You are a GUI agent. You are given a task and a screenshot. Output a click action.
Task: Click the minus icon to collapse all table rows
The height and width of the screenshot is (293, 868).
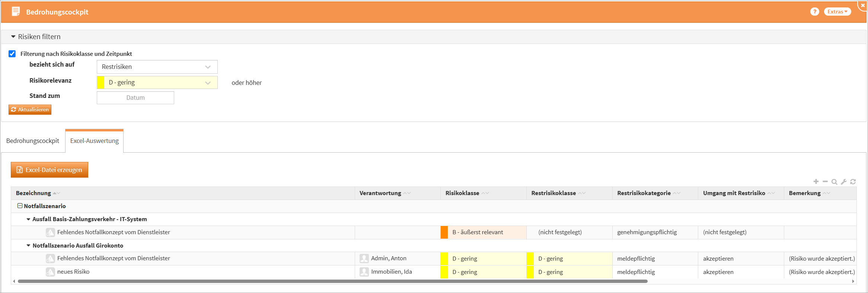point(825,182)
